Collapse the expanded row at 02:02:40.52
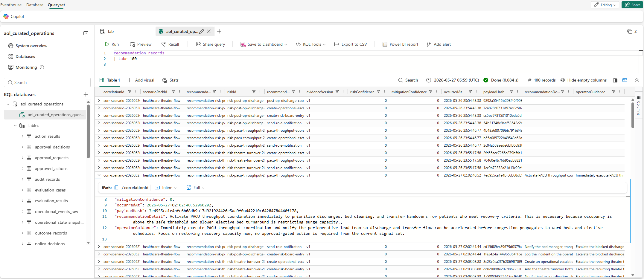The image size is (644, 279). pos(98,175)
